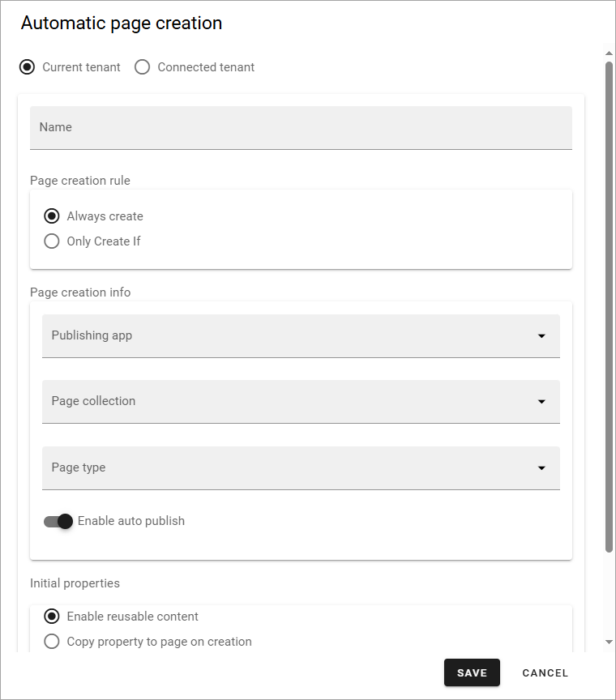Click the Publishing app dropdown arrow icon

541,335
